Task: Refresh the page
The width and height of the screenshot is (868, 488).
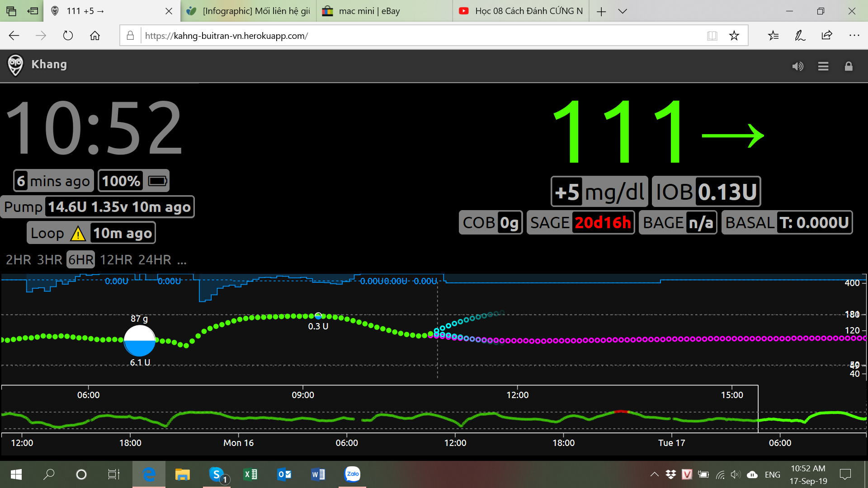Action: 68,36
